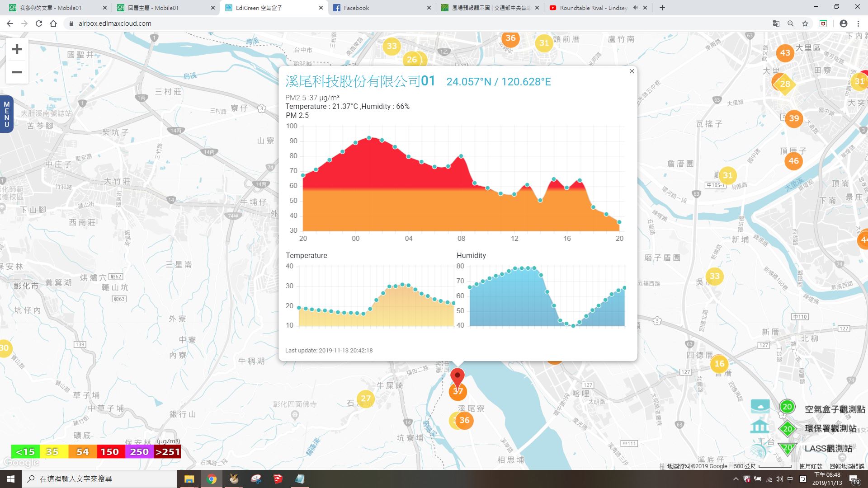Select the orange 36 marker at top of map
The height and width of the screenshot is (488, 868).
[510, 38]
